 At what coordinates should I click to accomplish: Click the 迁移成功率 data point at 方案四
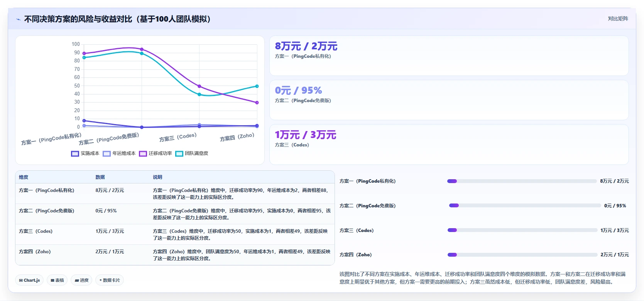click(x=257, y=103)
